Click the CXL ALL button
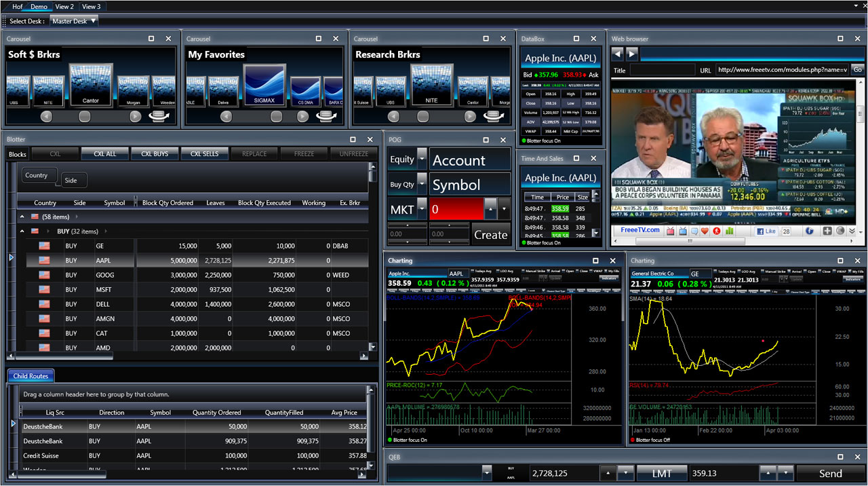868x486 pixels. 104,154
